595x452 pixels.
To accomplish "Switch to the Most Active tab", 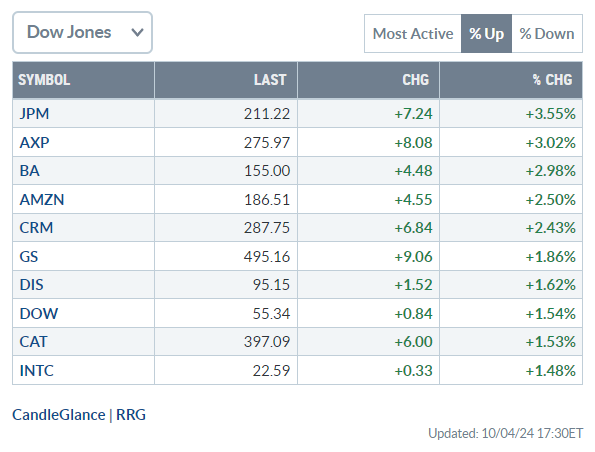I will [x=413, y=34].
